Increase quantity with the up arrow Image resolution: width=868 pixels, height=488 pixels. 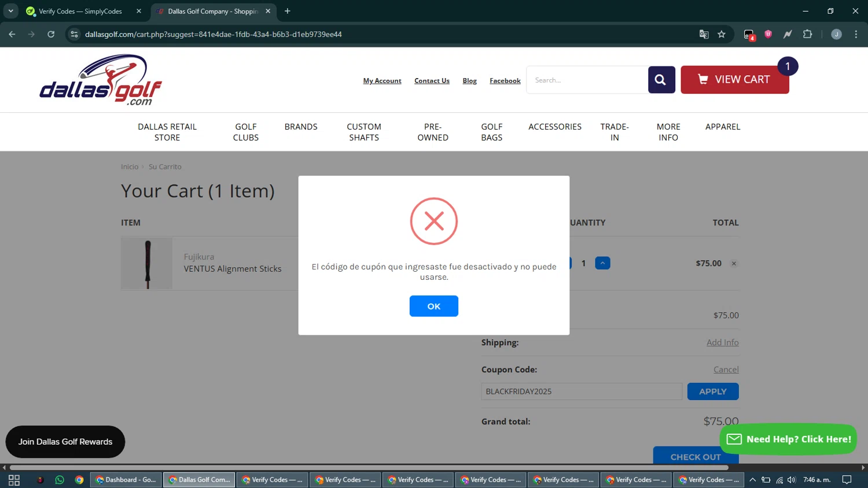click(602, 263)
